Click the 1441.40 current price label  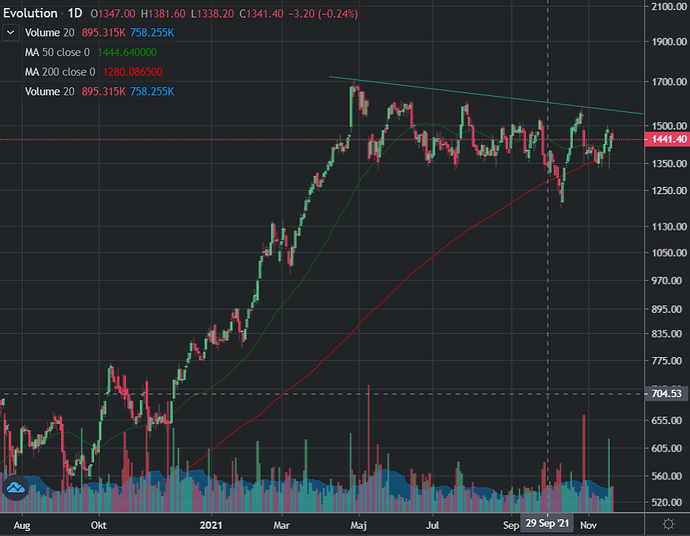point(667,140)
